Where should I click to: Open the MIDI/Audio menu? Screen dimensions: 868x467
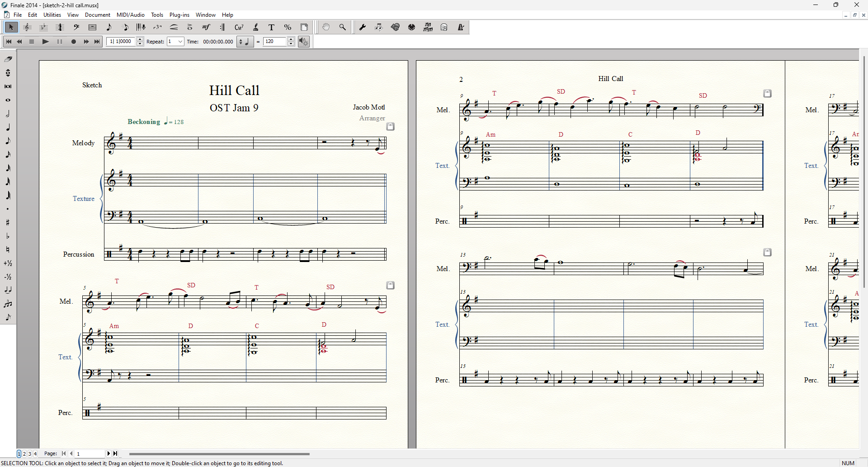(x=131, y=15)
